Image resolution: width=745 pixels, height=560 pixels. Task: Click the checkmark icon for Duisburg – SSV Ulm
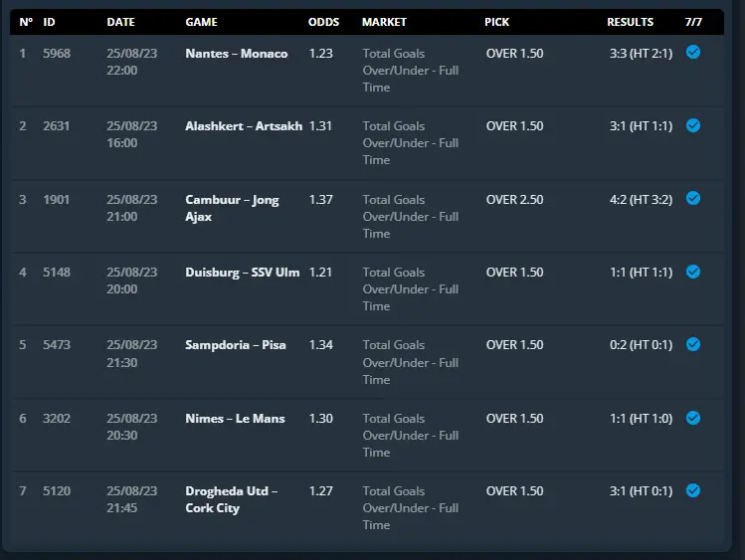pyautogui.click(x=692, y=272)
